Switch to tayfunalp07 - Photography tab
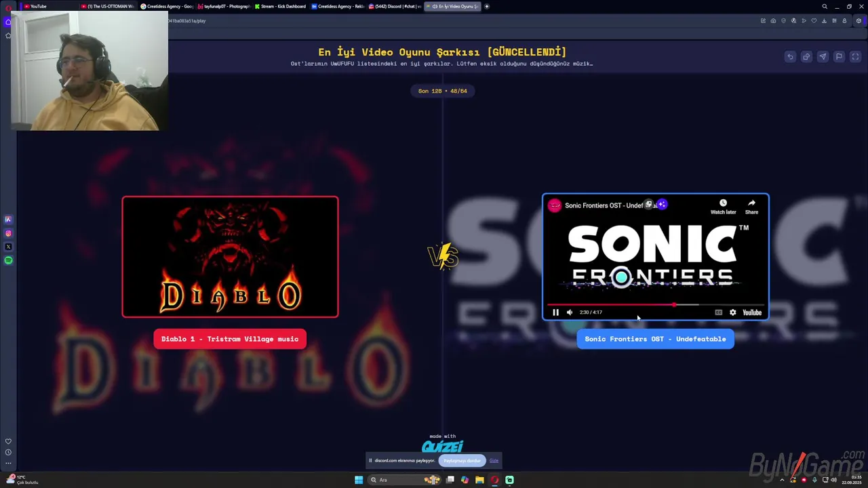Viewport: 868px width, 488px height. pyautogui.click(x=224, y=6)
